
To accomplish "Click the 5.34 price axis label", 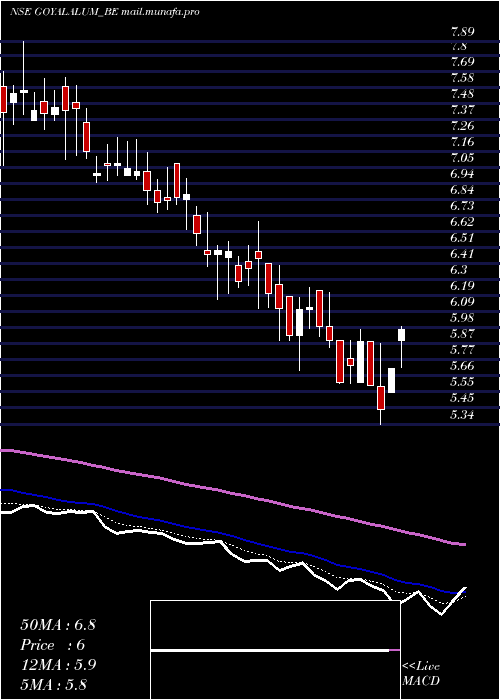I will tap(462, 415).
